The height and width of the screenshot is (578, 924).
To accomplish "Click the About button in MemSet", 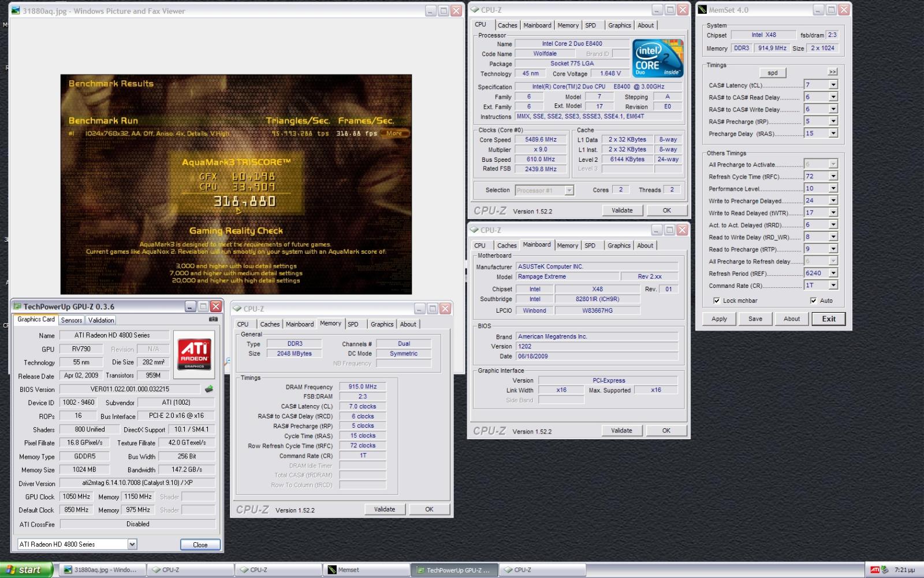I will 792,319.
